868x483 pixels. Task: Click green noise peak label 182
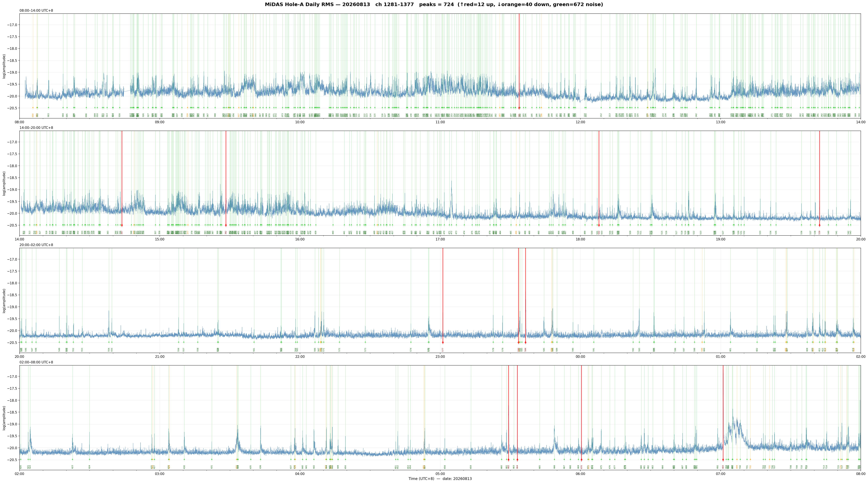tap(496, 115)
